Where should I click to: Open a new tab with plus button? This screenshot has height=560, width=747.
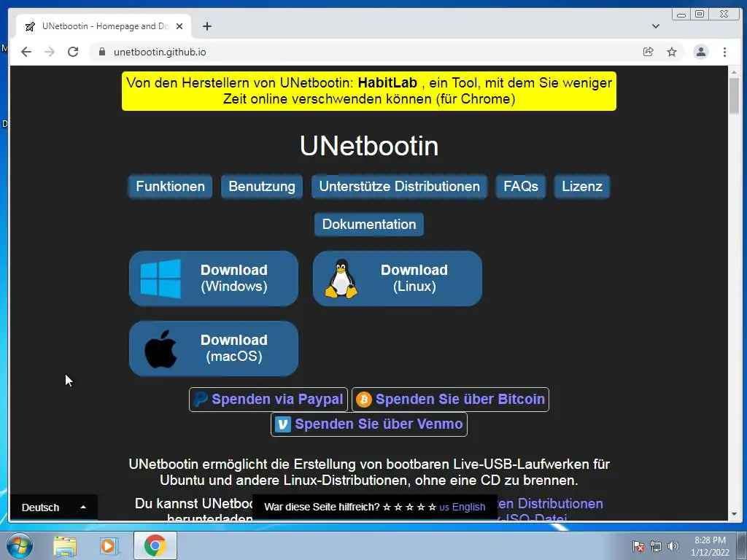point(206,26)
